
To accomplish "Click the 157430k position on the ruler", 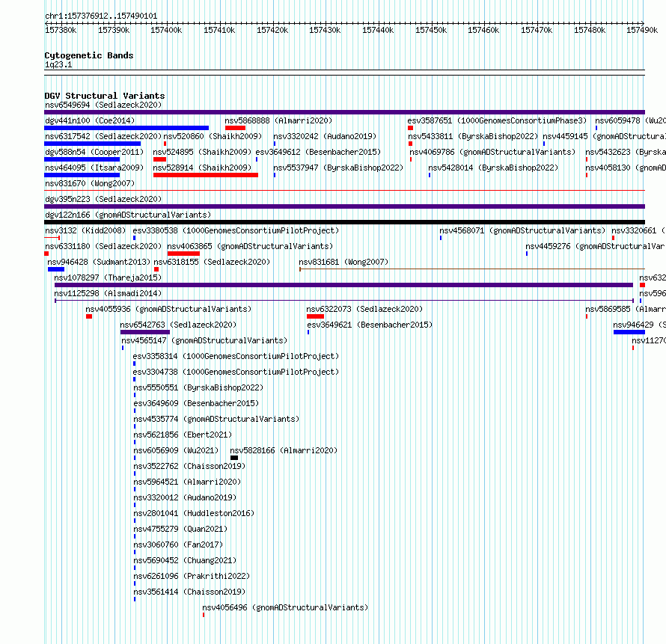I will [x=325, y=30].
